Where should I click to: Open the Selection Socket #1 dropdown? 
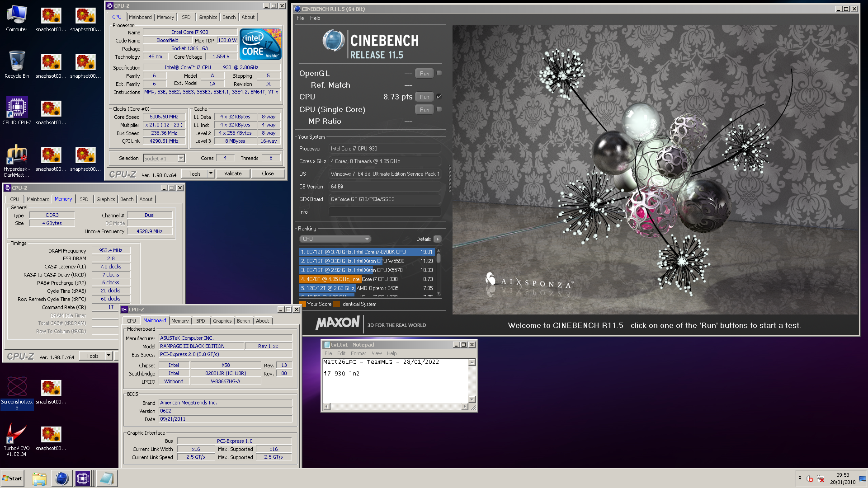(x=164, y=158)
